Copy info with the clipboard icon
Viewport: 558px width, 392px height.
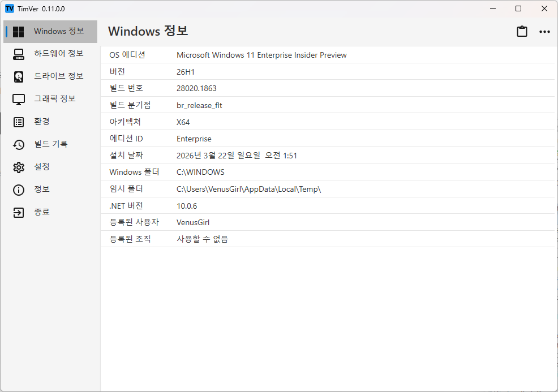(x=522, y=31)
